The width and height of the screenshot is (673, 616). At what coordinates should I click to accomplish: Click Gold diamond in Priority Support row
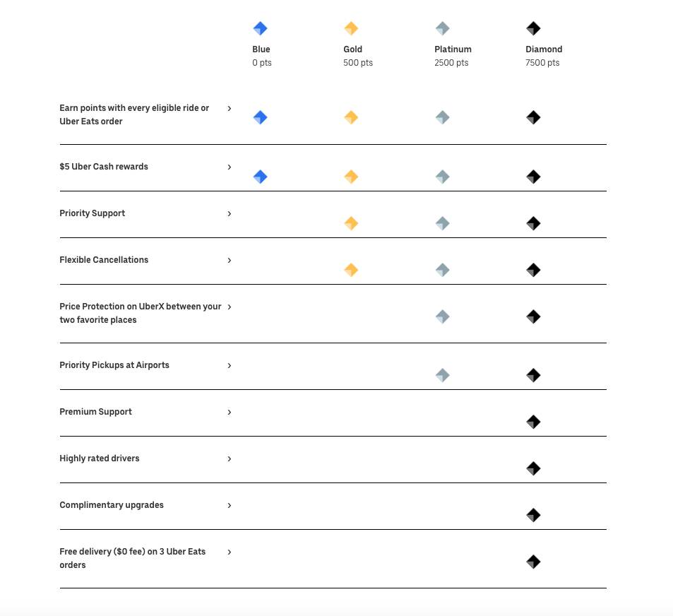[351, 223]
